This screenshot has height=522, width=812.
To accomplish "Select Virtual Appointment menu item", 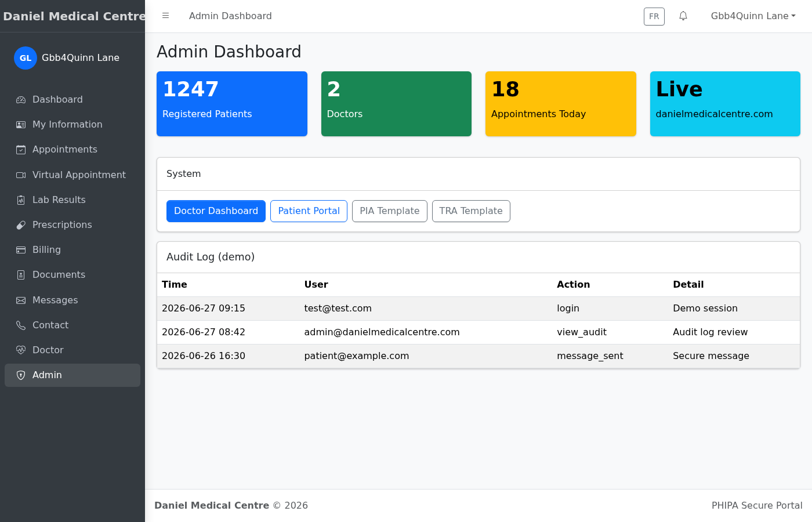I will pos(72,175).
